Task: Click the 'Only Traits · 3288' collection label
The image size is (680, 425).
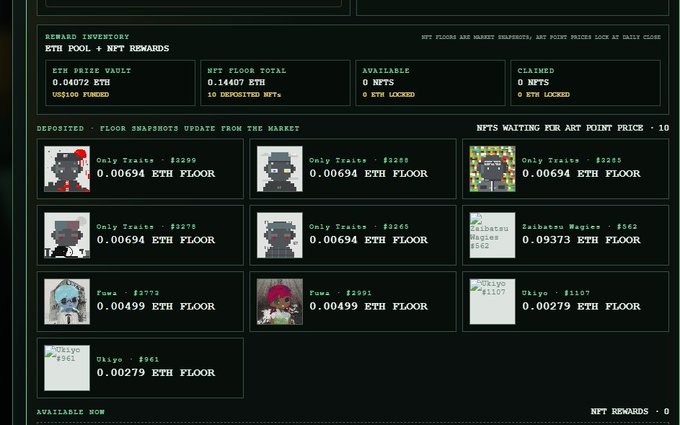Action: [359, 160]
